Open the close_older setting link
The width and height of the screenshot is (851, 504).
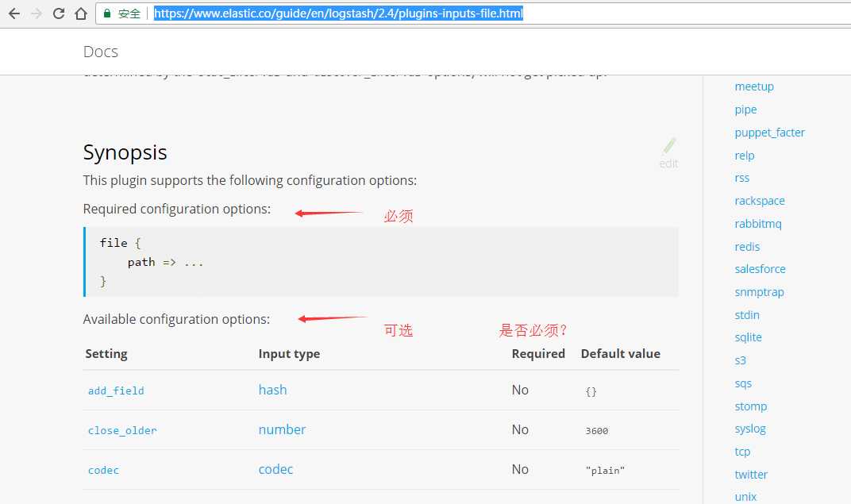coord(122,431)
